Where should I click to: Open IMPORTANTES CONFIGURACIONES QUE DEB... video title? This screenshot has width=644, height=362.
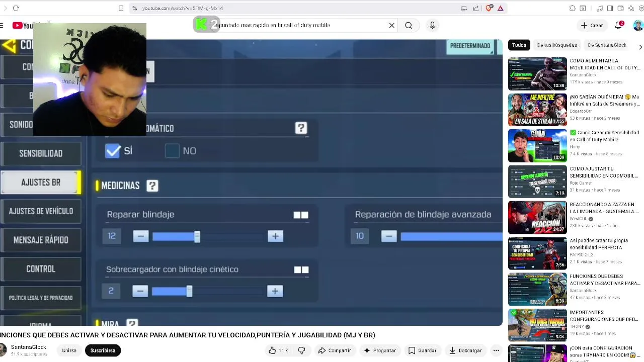coord(604,316)
